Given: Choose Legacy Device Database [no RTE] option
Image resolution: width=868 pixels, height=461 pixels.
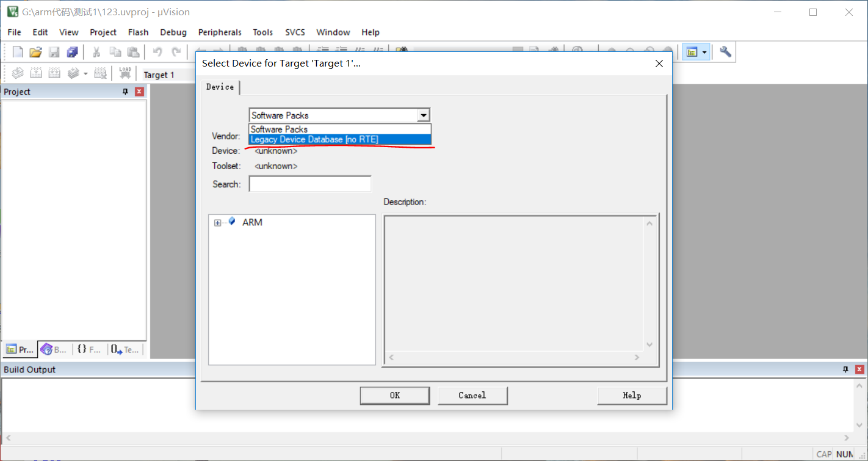Looking at the screenshot, I should [340, 140].
